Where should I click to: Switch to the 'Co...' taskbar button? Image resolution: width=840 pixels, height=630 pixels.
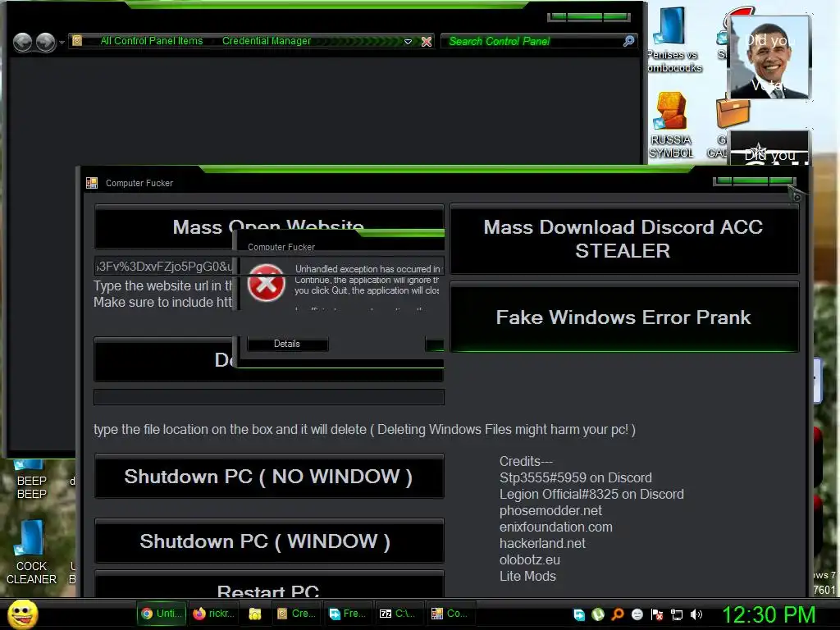pyautogui.click(x=450, y=614)
